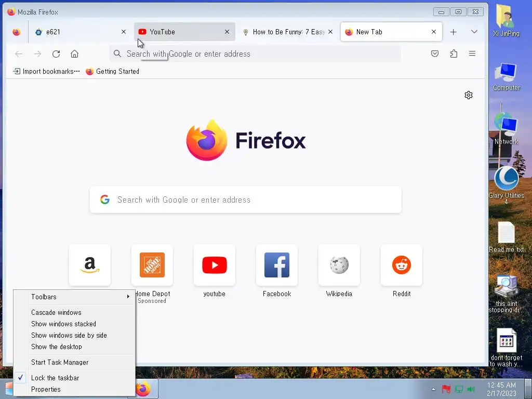The image size is (532, 399).
Task: Click Firefox icon in the taskbar
Action: (x=143, y=389)
